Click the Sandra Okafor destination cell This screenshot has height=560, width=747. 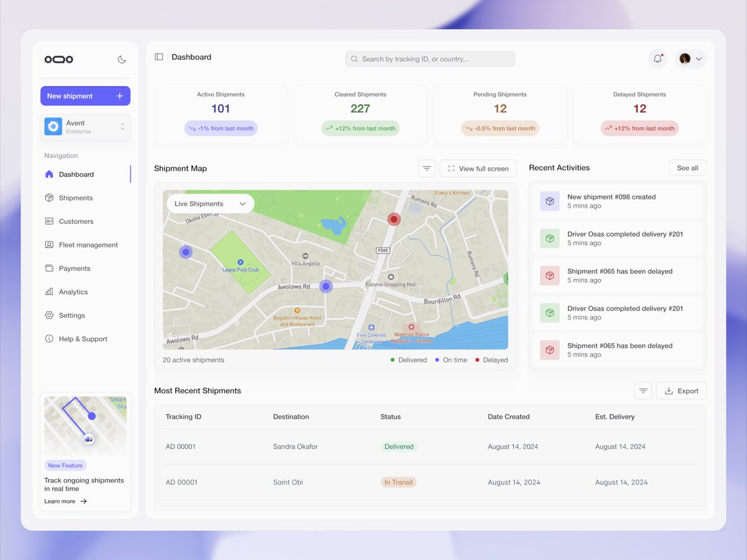295,447
